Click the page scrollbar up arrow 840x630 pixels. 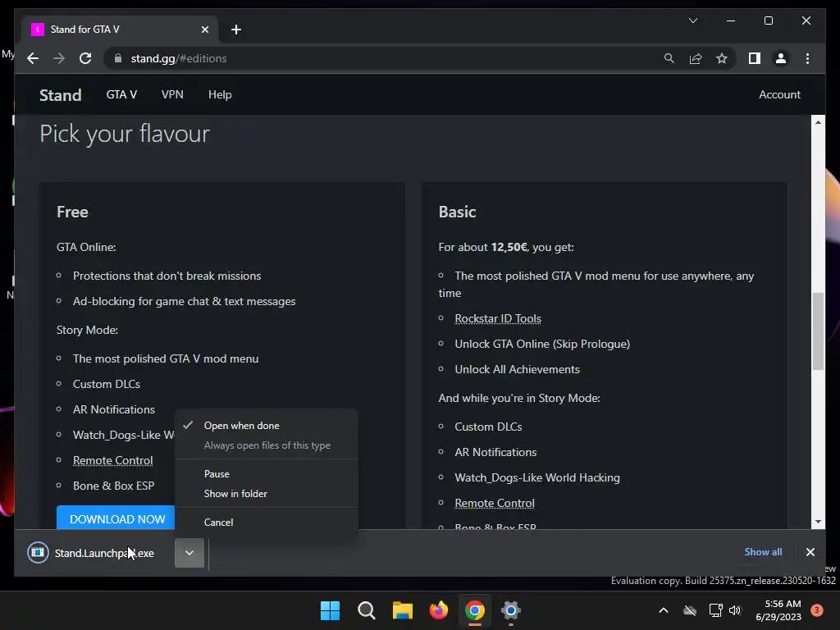[818, 121]
